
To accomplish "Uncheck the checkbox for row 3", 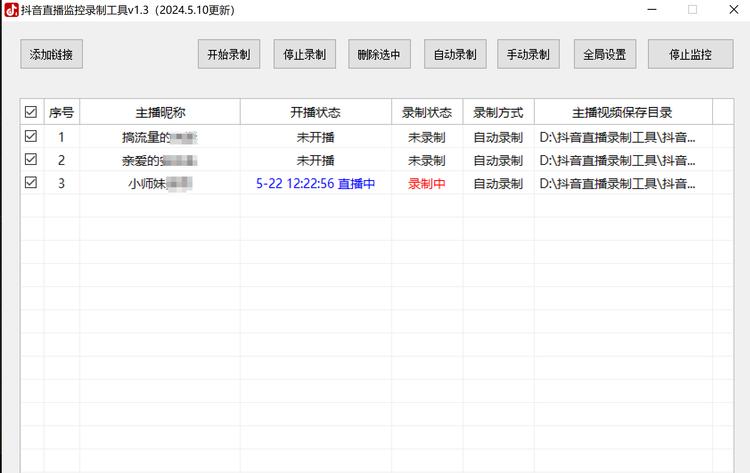I will 31,182.
